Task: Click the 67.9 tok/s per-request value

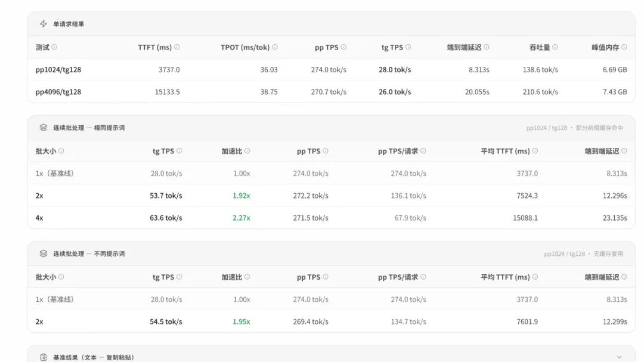Action: coord(410,218)
